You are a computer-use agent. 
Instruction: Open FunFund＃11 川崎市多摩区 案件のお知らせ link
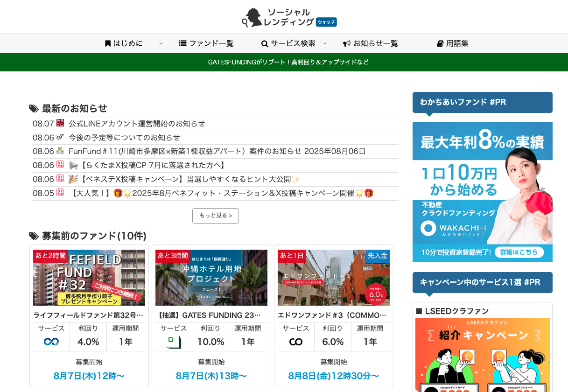click(217, 151)
